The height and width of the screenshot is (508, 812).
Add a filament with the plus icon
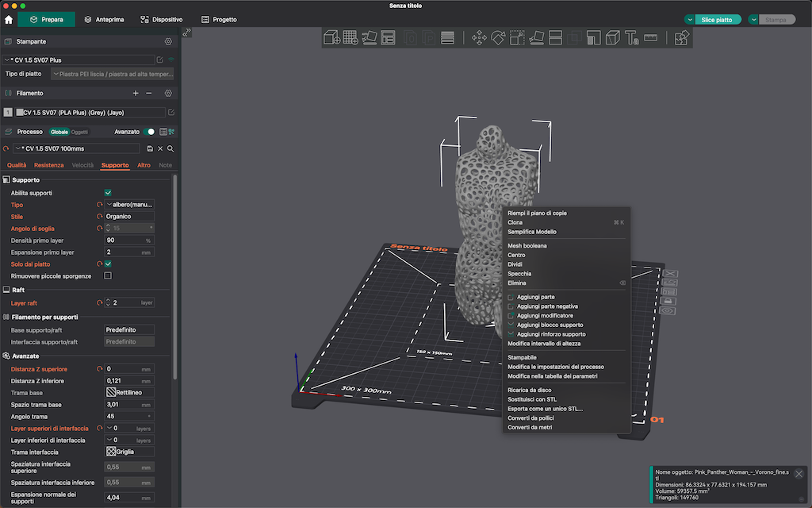pyautogui.click(x=136, y=94)
